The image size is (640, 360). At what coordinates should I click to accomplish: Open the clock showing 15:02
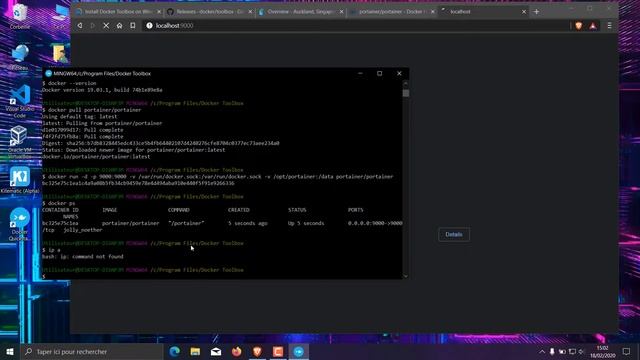[x=602, y=351]
